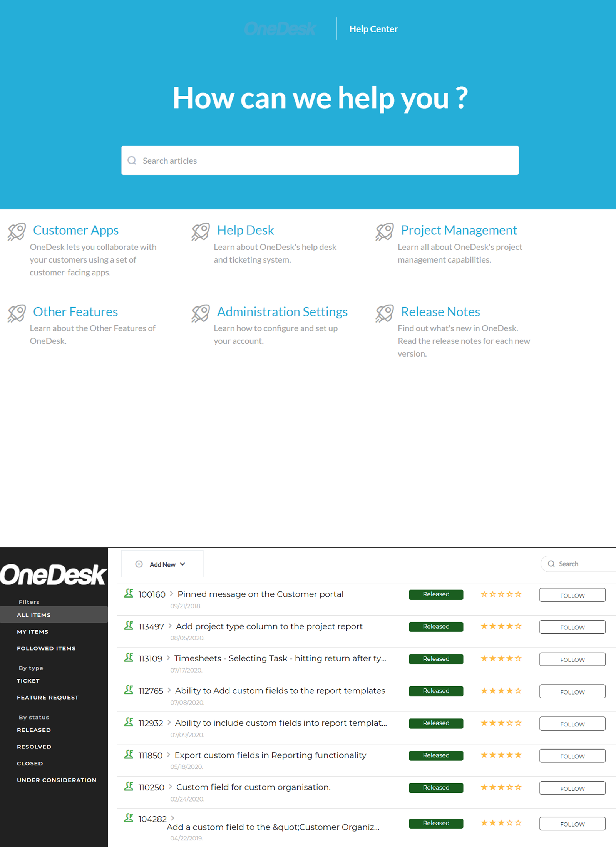Expand item 110250 using its chevron
The width and height of the screenshot is (616, 847).
tap(170, 787)
